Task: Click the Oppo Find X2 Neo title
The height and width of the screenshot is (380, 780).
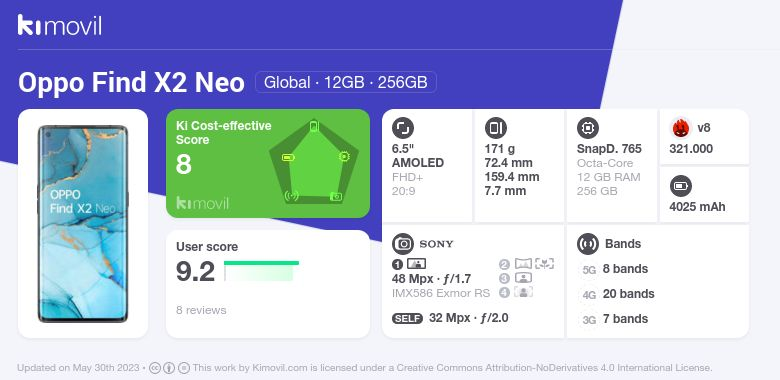Action: (131, 83)
